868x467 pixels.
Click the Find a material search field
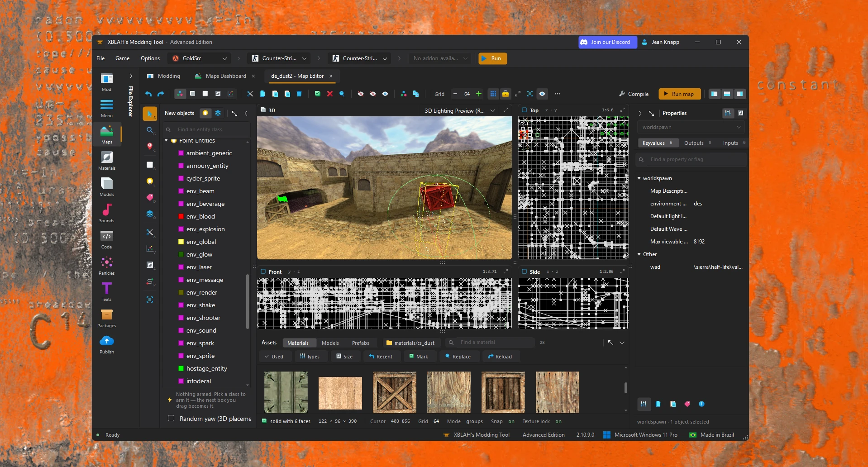(490, 343)
